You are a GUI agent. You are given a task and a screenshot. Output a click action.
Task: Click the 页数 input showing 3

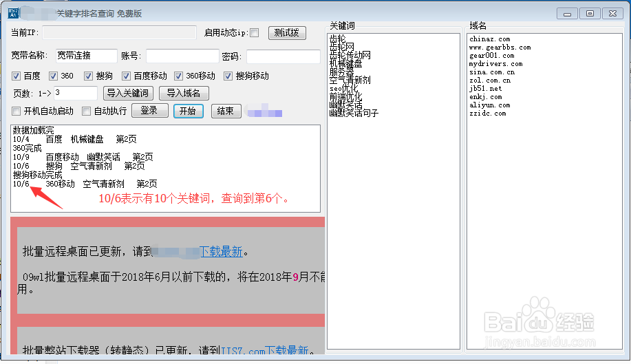click(x=76, y=93)
